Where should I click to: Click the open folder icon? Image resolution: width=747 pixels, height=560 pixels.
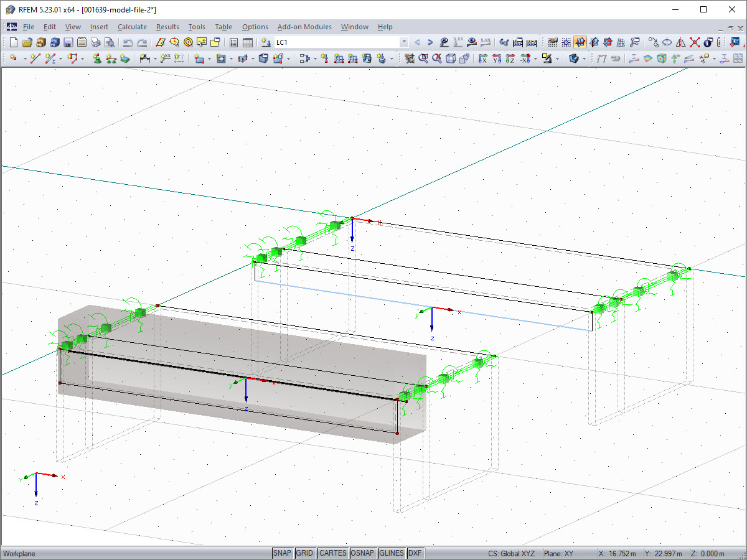click(27, 43)
